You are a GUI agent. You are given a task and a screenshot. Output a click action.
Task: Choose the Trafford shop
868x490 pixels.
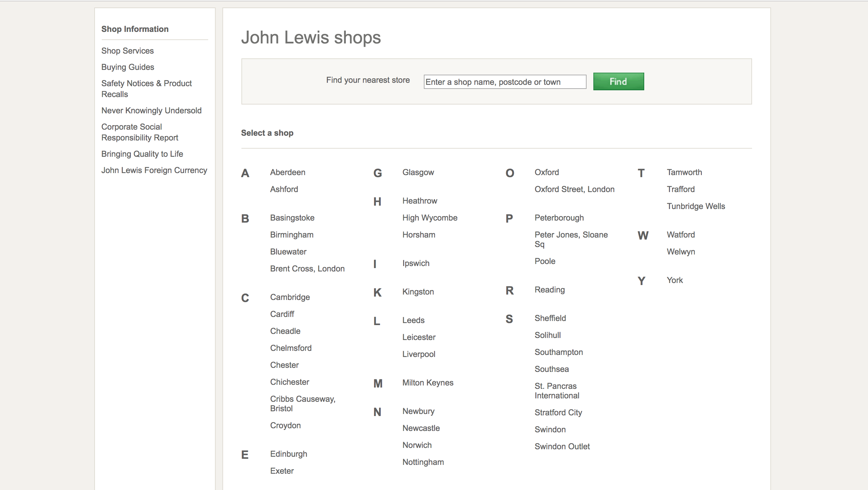(681, 189)
